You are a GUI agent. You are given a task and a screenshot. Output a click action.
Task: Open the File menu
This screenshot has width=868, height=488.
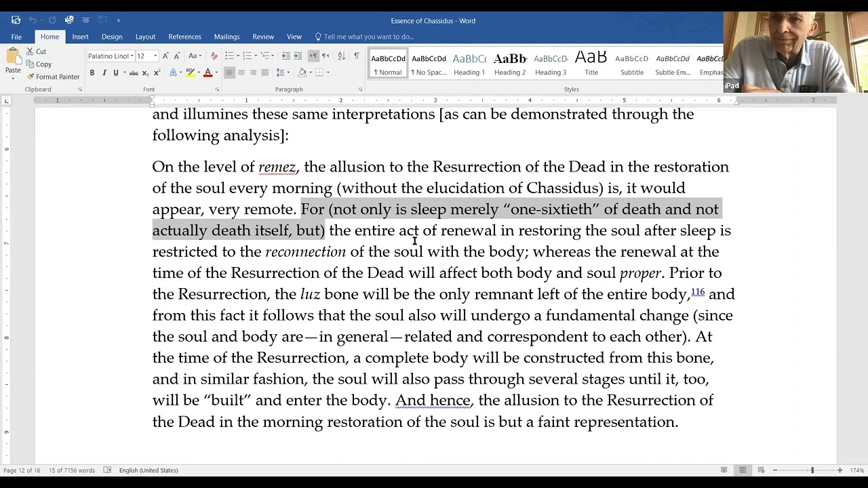click(x=16, y=37)
